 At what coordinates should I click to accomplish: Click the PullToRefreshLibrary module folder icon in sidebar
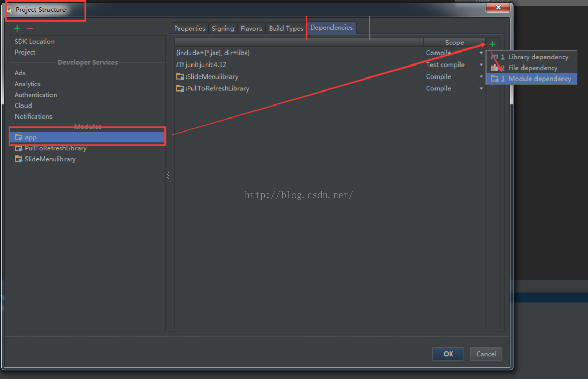[19, 148]
